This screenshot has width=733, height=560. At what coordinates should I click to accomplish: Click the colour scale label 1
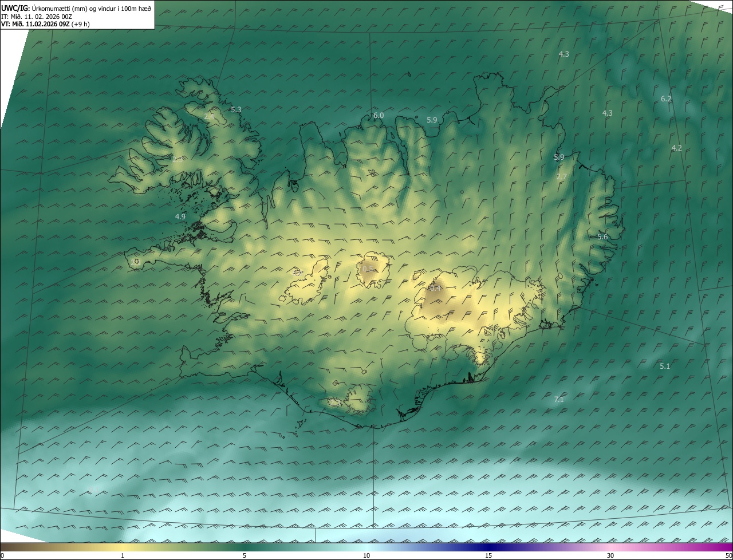coord(123,556)
